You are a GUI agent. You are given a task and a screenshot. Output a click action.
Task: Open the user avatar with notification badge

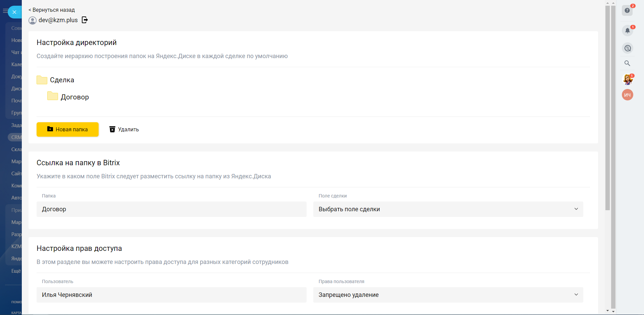pos(628,80)
